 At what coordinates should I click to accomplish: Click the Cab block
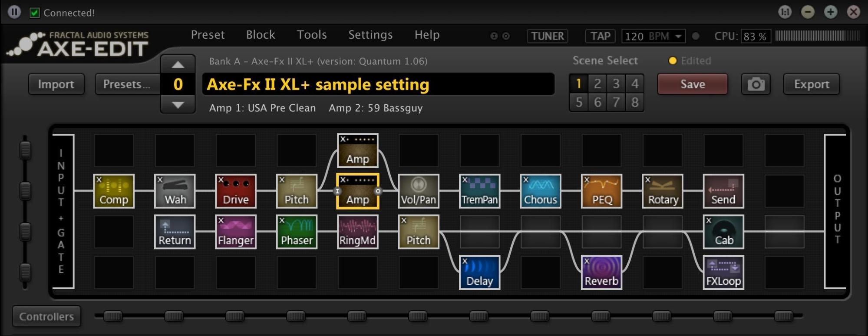click(723, 232)
